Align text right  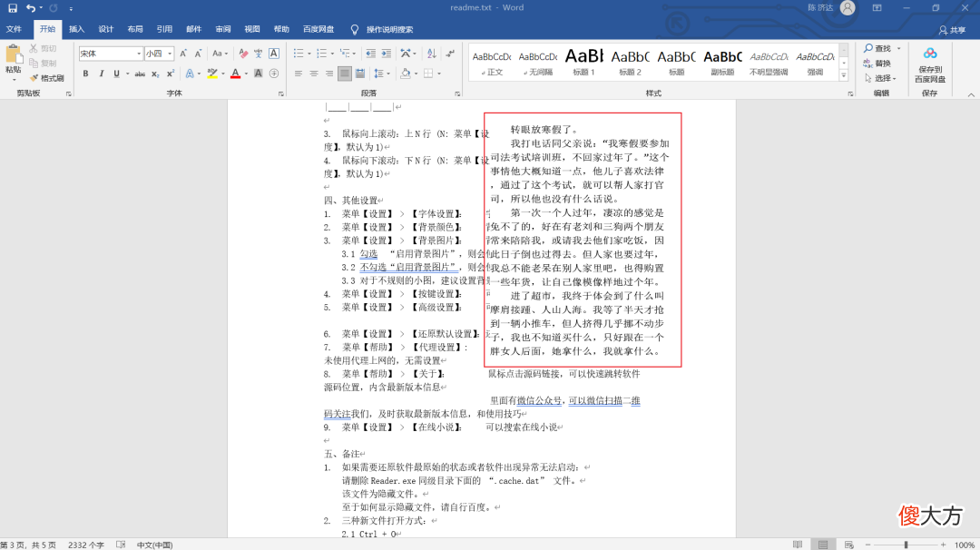coord(328,74)
